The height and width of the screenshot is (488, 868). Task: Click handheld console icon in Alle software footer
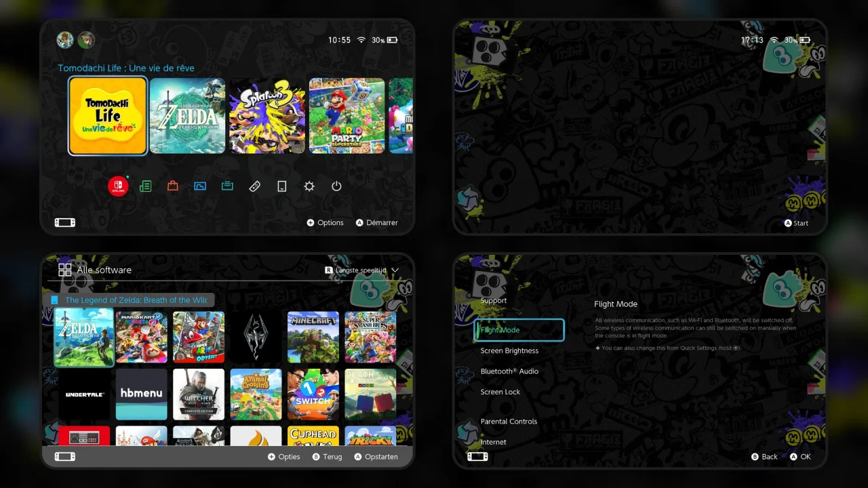tap(65, 457)
